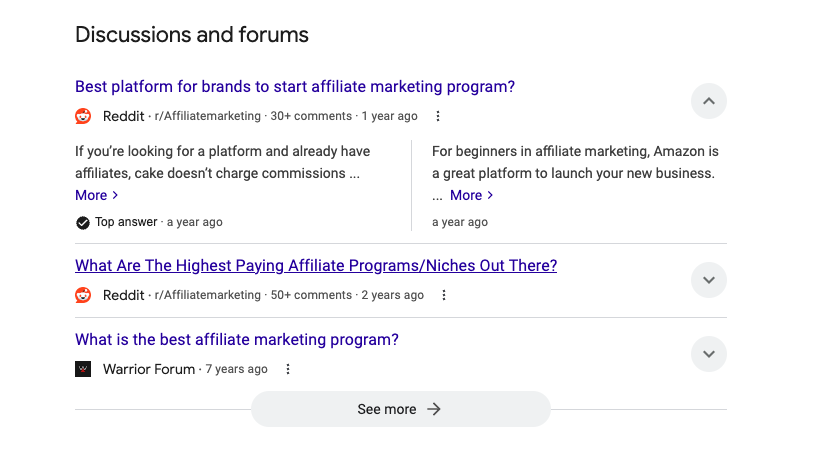This screenshot has width=821, height=453.
Task: Open 'What is the best affiliate marketing program?' link
Action: point(237,339)
